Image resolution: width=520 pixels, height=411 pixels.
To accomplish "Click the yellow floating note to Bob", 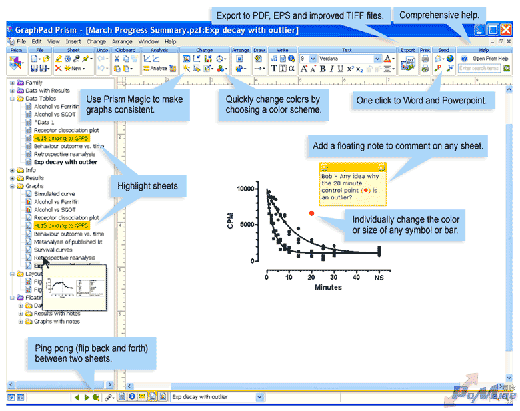I will 353,184.
